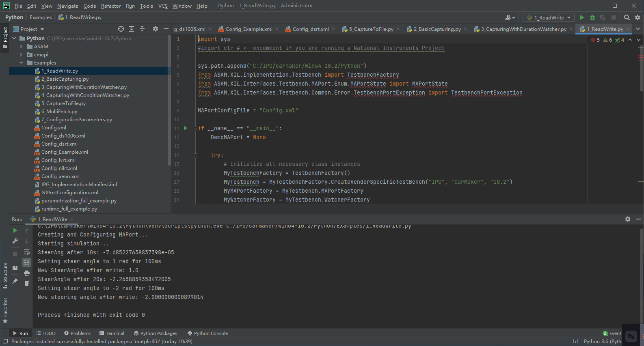Open the Refactor menu
Image resolution: width=644 pixels, height=346 pixels.
(111, 6)
